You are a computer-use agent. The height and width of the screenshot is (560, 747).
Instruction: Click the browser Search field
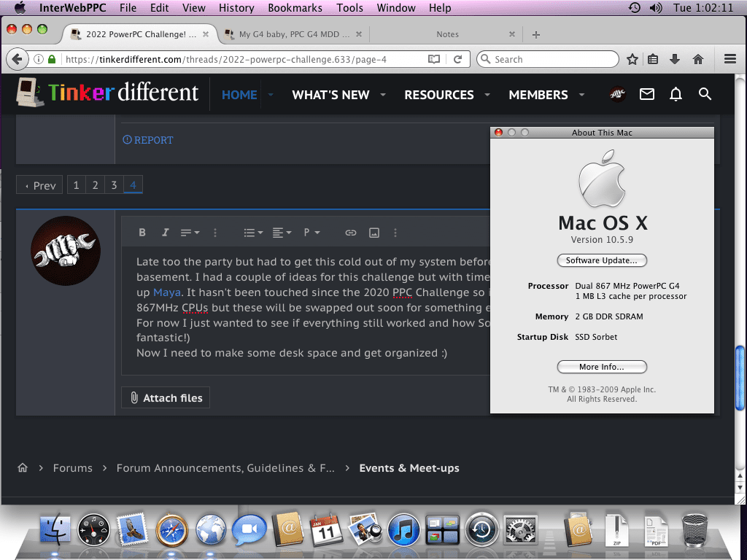547,59
